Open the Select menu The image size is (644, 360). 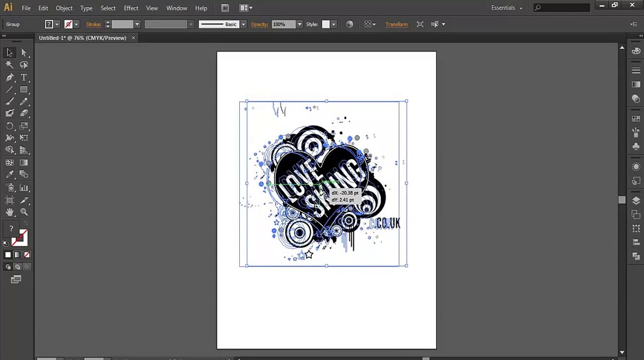pos(108,8)
